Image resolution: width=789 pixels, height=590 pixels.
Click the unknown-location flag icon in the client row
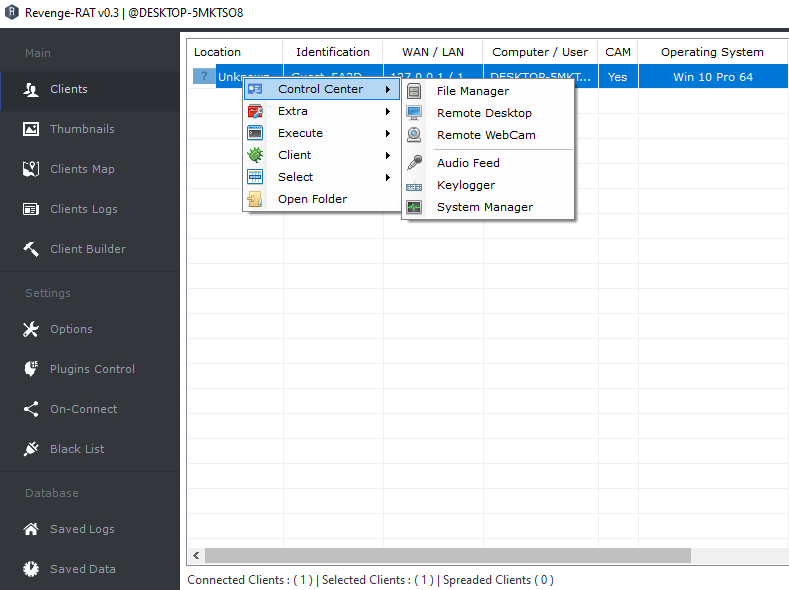204,76
